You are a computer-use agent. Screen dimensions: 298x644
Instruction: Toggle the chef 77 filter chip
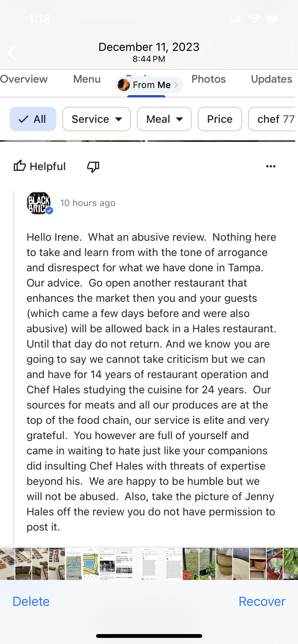pyautogui.click(x=273, y=119)
